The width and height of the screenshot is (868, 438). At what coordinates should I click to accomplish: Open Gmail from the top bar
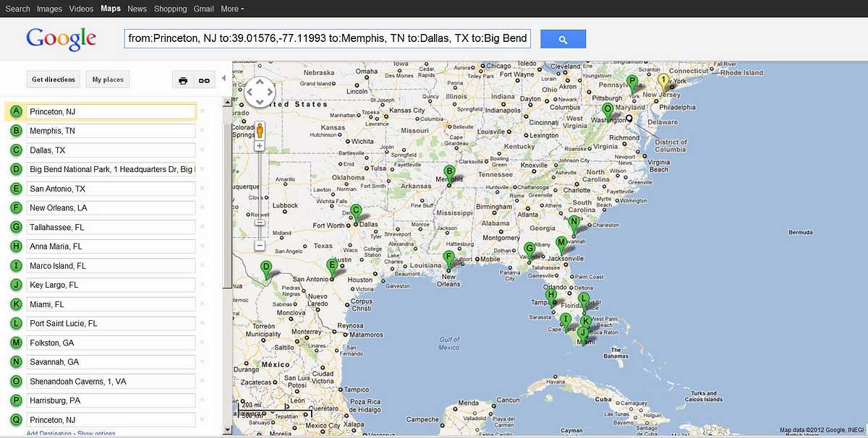pyautogui.click(x=203, y=9)
